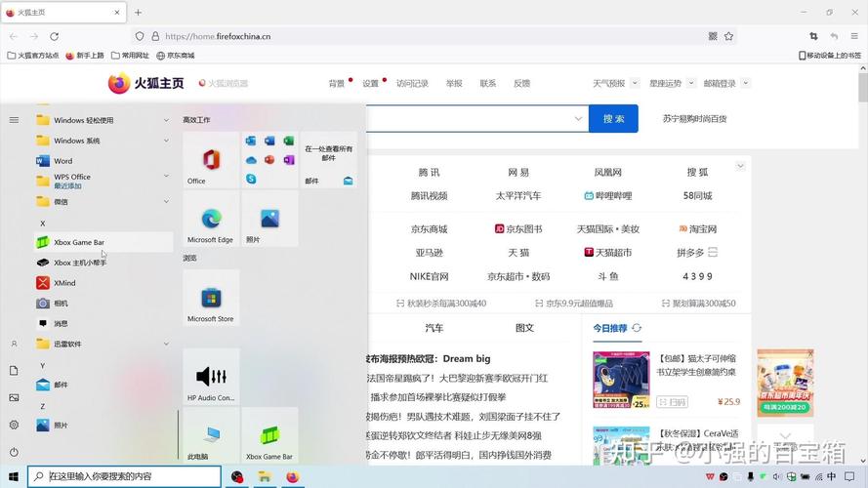Bookmark this page with the star icon
The height and width of the screenshot is (488, 868).
click(728, 36)
